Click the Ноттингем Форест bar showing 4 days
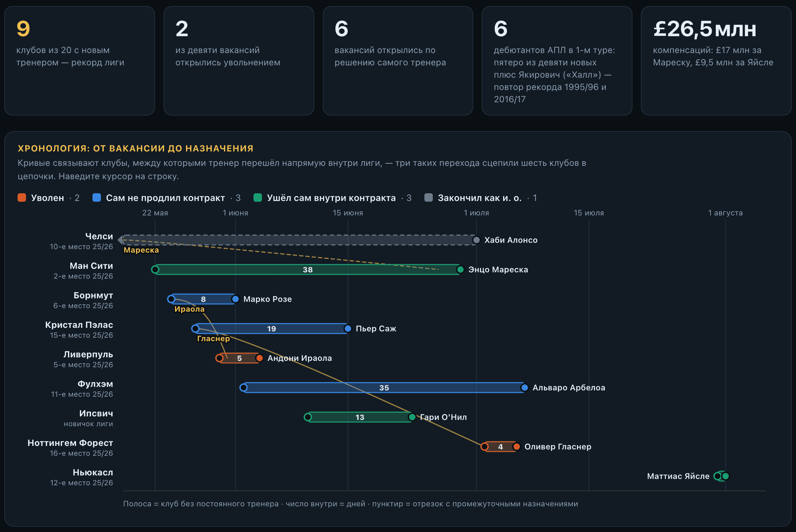796x532 pixels. 500,447
